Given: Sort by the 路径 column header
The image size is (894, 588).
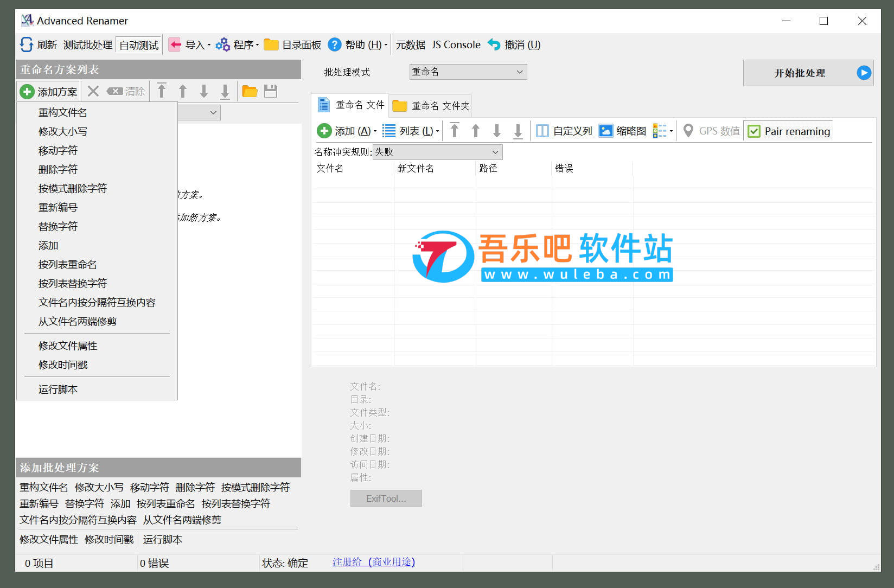Looking at the screenshot, I should (514, 168).
